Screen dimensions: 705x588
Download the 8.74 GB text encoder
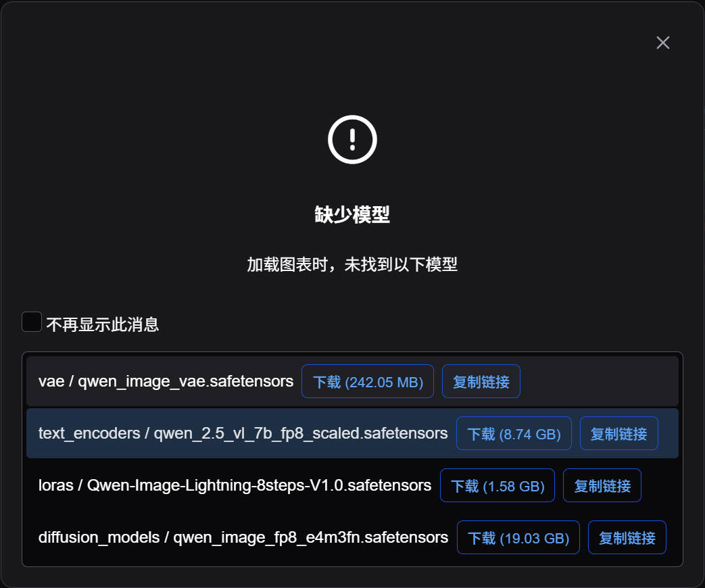[514, 433]
